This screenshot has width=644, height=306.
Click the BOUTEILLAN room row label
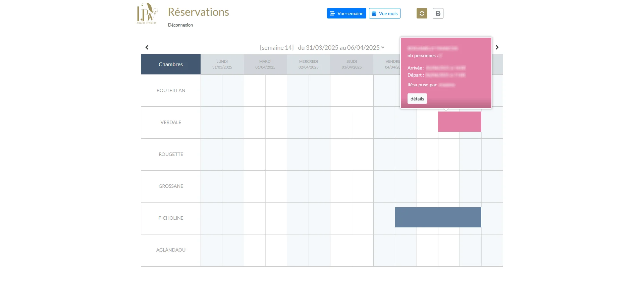(x=171, y=91)
